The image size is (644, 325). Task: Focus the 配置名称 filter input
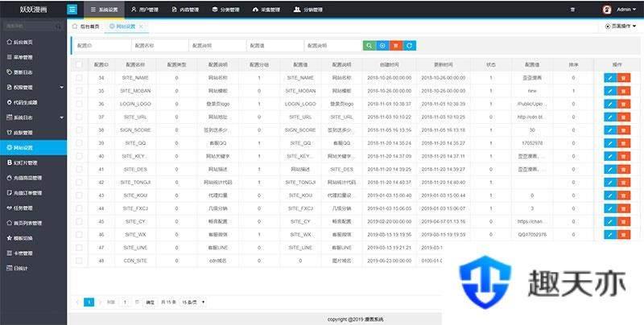159,46
